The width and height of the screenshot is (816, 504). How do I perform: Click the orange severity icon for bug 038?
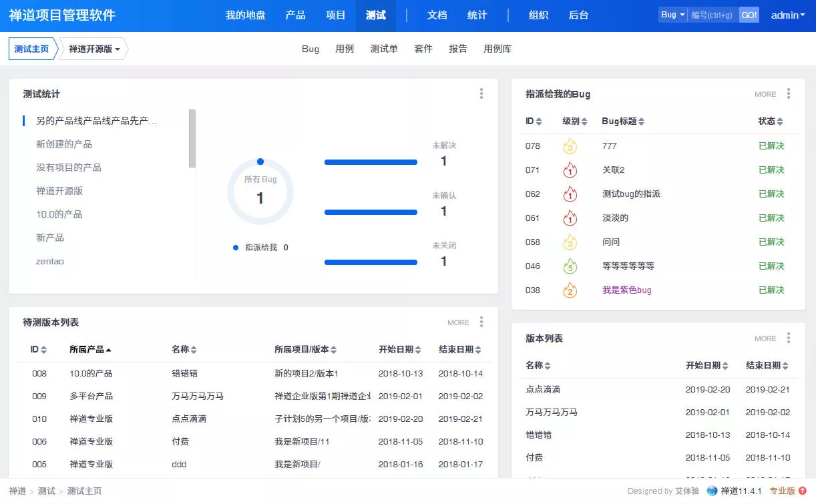(x=570, y=290)
